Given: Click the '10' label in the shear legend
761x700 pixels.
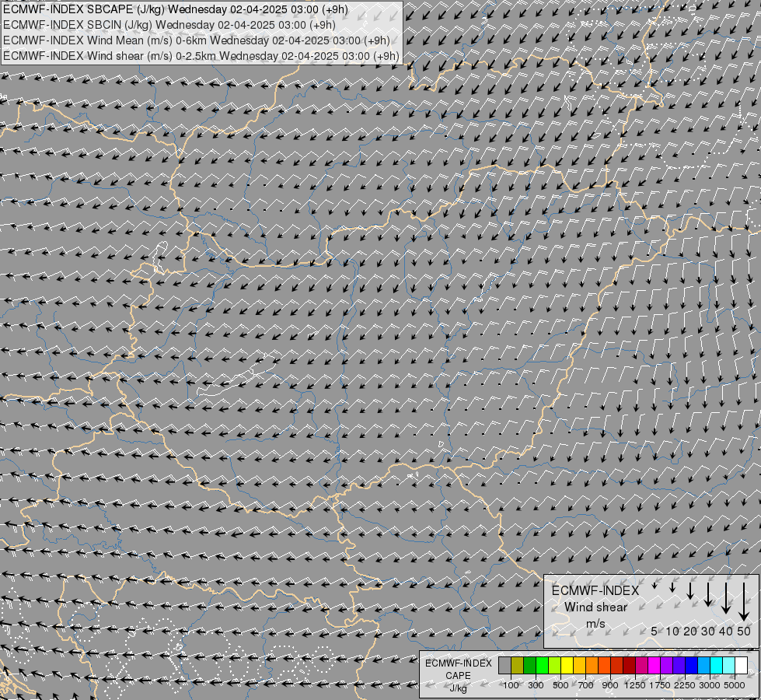Looking at the screenshot, I should click(x=672, y=632).
